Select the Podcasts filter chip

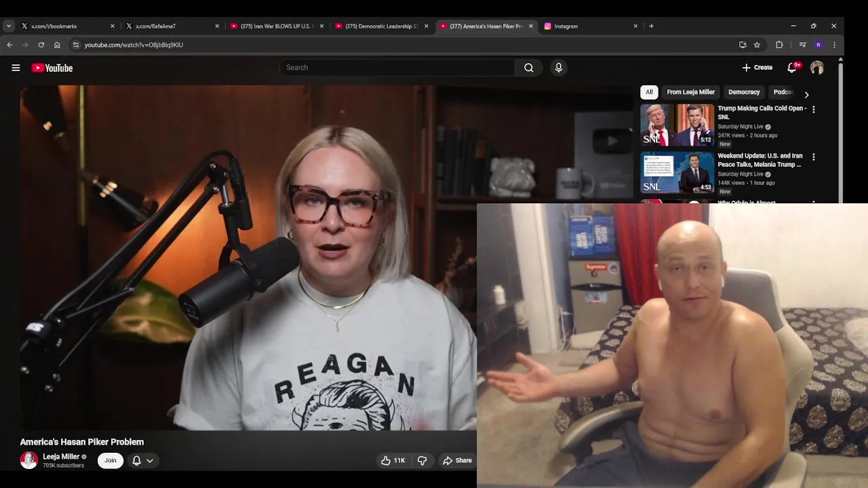click(783, 92)
